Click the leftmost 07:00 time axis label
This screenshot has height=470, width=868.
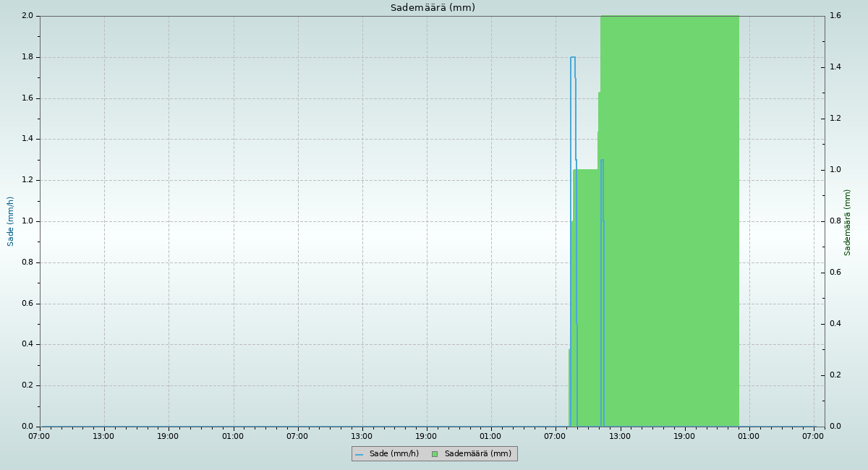pos(39,436)
